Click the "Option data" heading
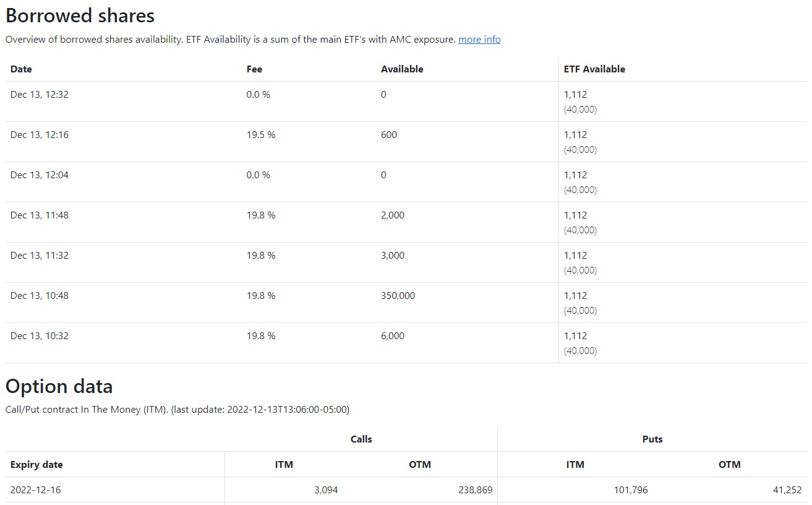Image resolution: width=812 pixels, height=505 pixels. [59, 386]
